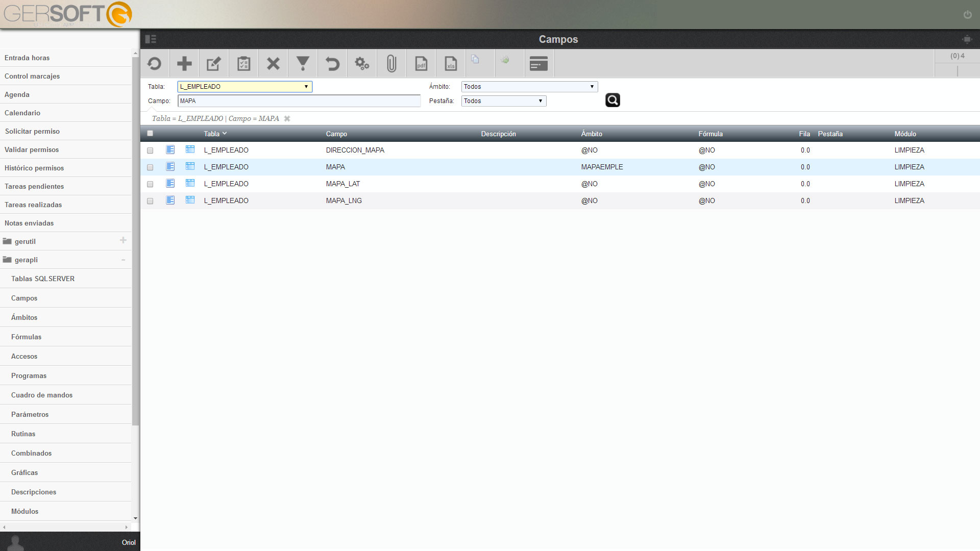Viewport: 980px width, 551px height.
Task: Toggle the select-all header checkbox
Action: pyautogui.click(x=150, y=134)
